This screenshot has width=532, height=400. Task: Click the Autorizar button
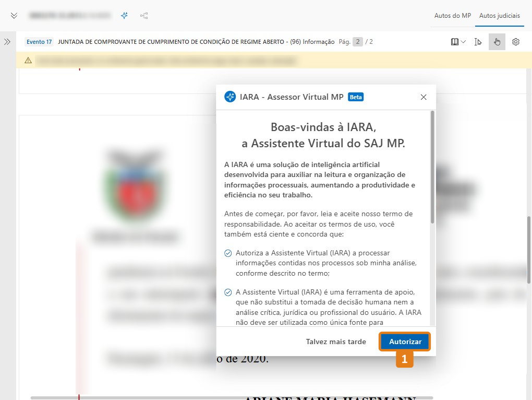coord(405,342)
